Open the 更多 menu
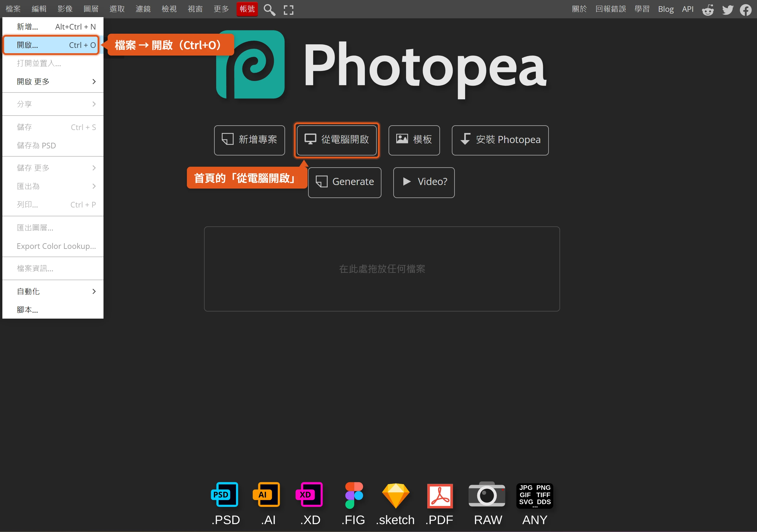Viewport: 757px width, 532px height. coord(221,9)
